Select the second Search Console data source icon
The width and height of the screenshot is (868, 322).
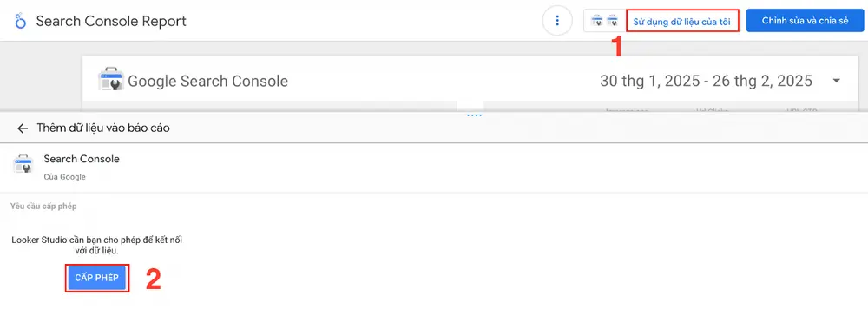pyautogui.click(x=612, y=21)
